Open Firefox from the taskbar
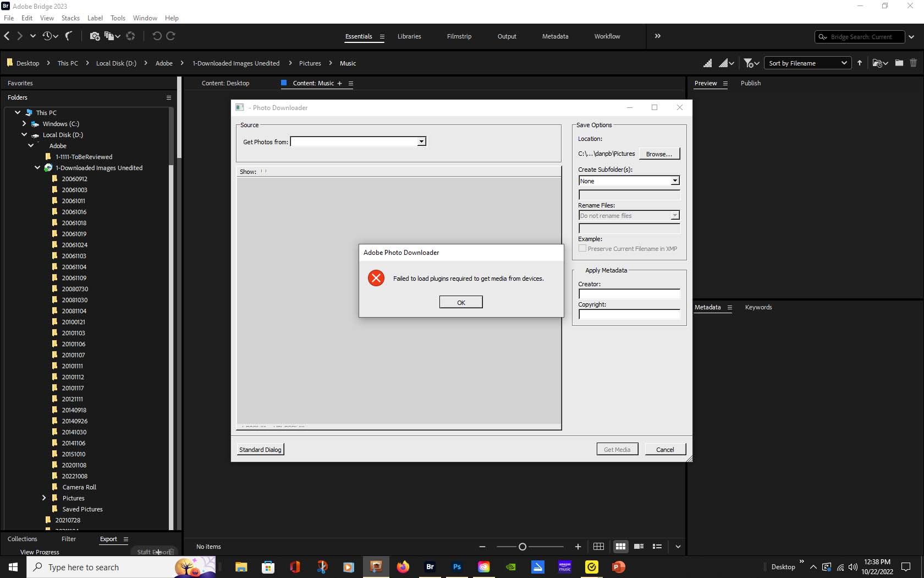This screenshot has height=578, width=924. click(x=403, y=567)
